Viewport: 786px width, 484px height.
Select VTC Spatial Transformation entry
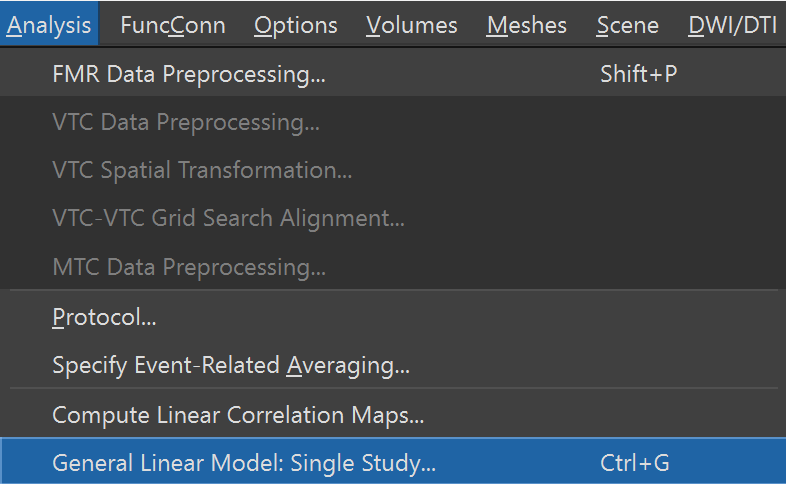(x=393, y=170)
